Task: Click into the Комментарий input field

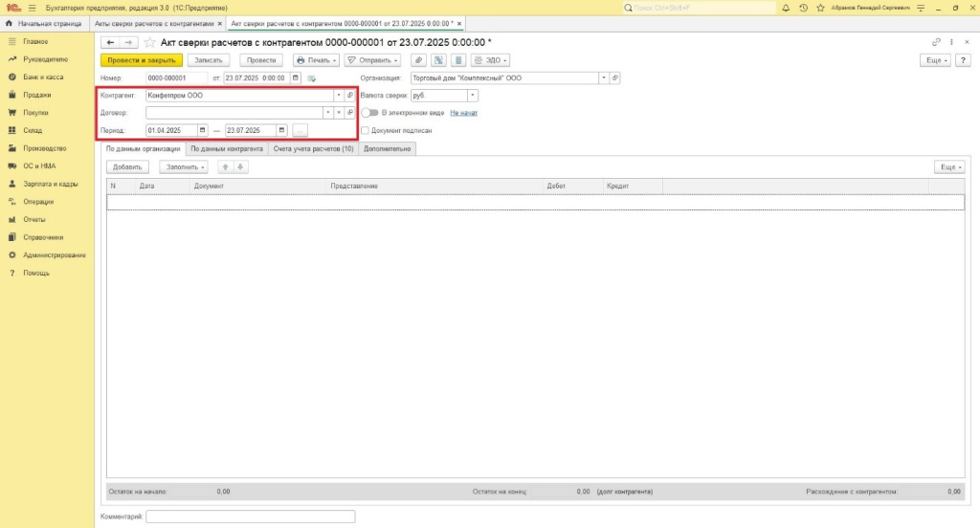Action: pyautogui.click(x=251, y=517)
